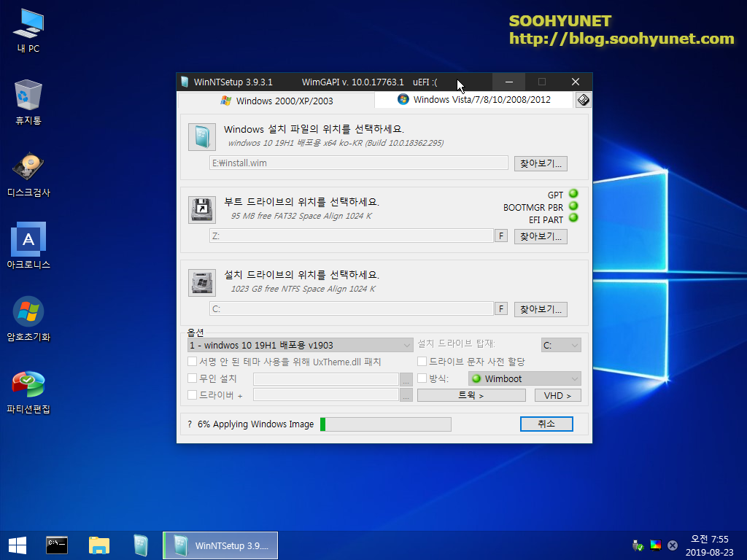Click the image info text showing Build 10.0.18362.295
Image resolution: width=747 pixels, height=560 pixels.
[336, 143]
